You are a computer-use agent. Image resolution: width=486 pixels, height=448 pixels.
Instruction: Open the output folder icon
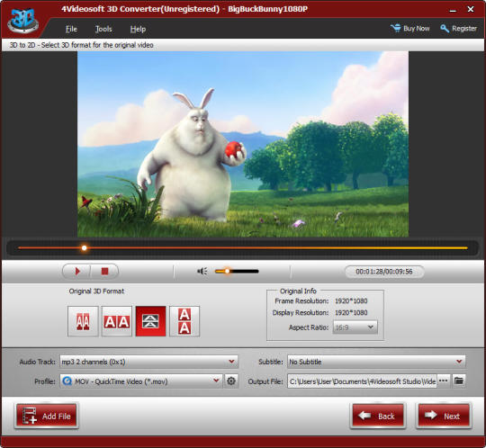(459, 381)
